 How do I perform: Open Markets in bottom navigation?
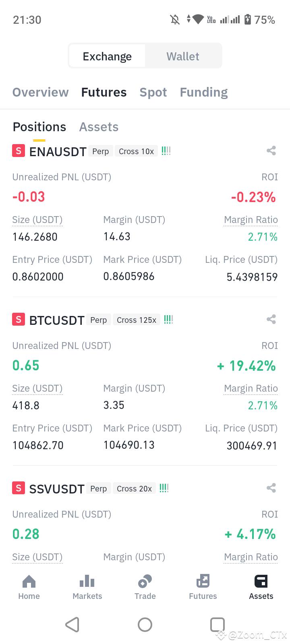pos(87,587)
